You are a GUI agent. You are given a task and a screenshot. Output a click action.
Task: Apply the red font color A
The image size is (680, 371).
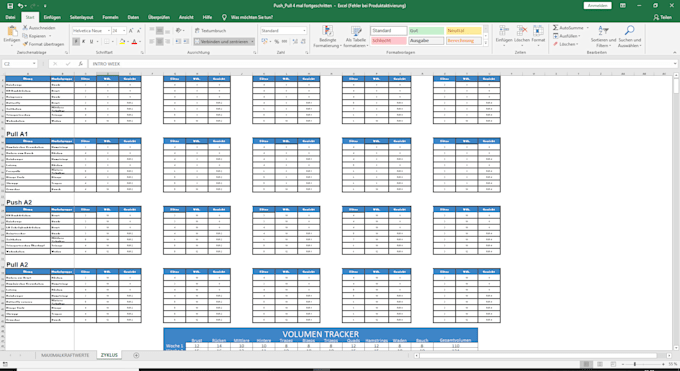coord(134,42)
